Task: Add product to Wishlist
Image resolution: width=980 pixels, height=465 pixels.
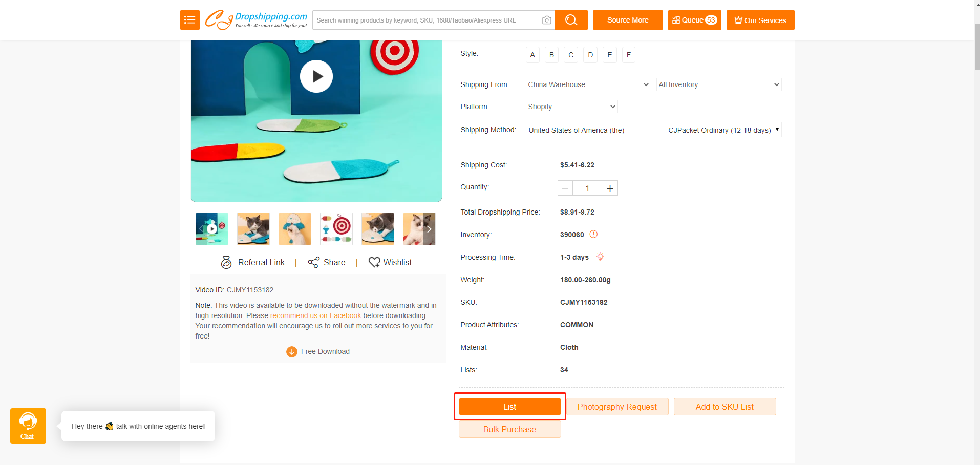Action: tap(390, 262)
